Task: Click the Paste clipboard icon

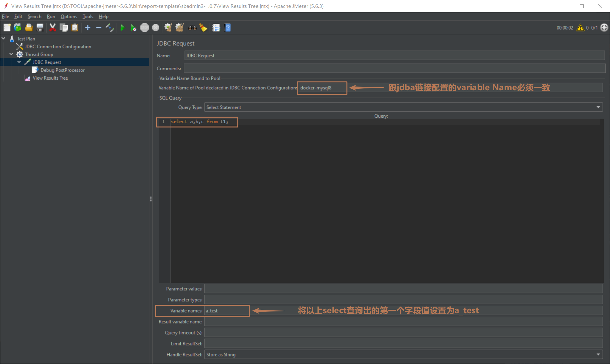Action: tap(75, 28)
